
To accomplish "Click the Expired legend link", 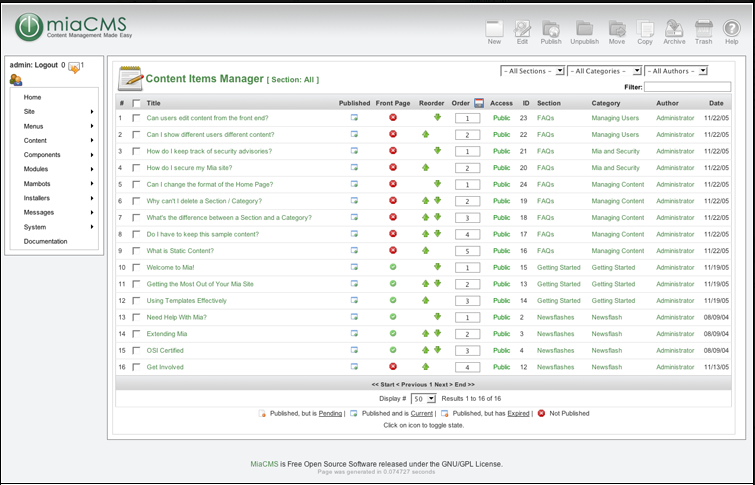I will [x=518, y=413].
